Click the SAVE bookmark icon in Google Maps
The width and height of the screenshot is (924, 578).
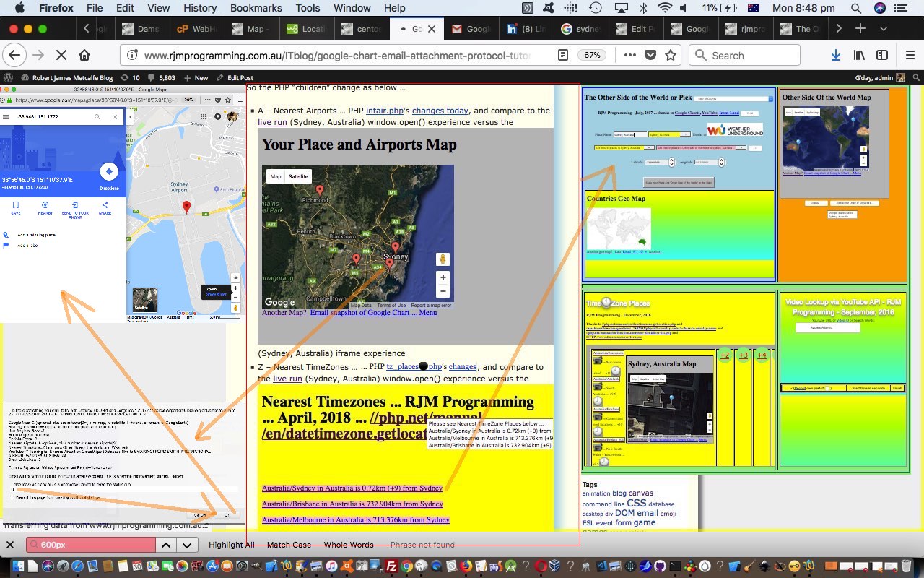coord(15,205)
